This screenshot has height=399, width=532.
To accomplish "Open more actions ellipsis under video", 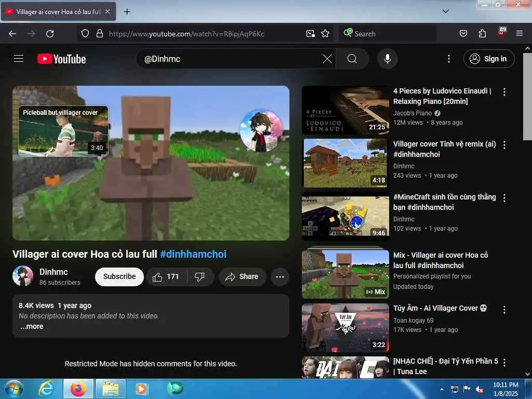I will coord(280,277).
